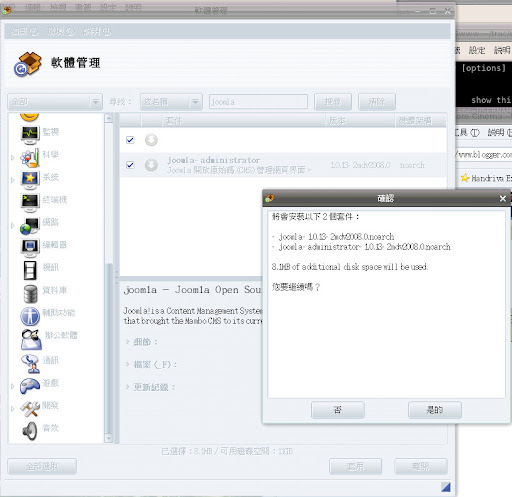Open the first (F) menu in 軟體管理
This screenshot has width=512, height=497.
pyautogui.click(x=24, y=31)
